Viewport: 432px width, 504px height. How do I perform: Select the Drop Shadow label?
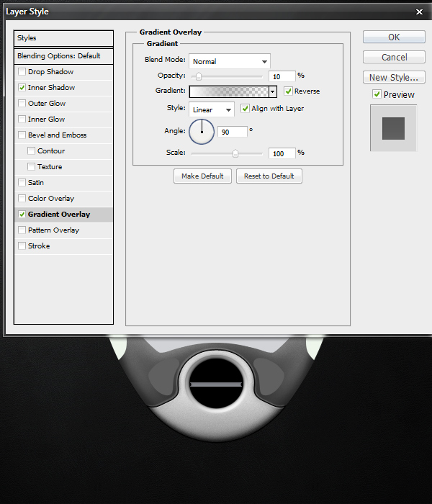51,72
